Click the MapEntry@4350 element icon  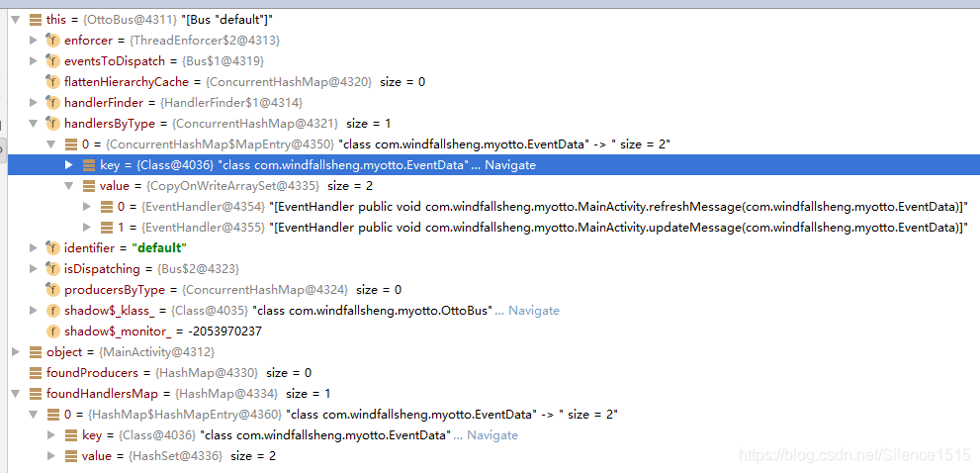click(71, 144)
